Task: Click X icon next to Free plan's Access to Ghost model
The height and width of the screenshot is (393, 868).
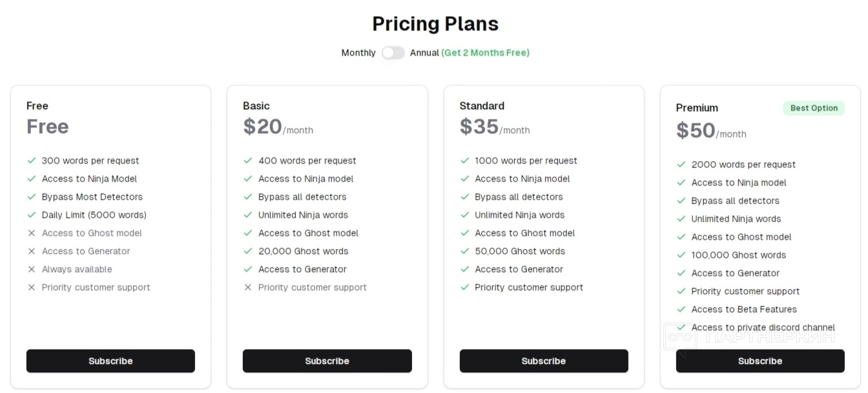Action: 32,233
